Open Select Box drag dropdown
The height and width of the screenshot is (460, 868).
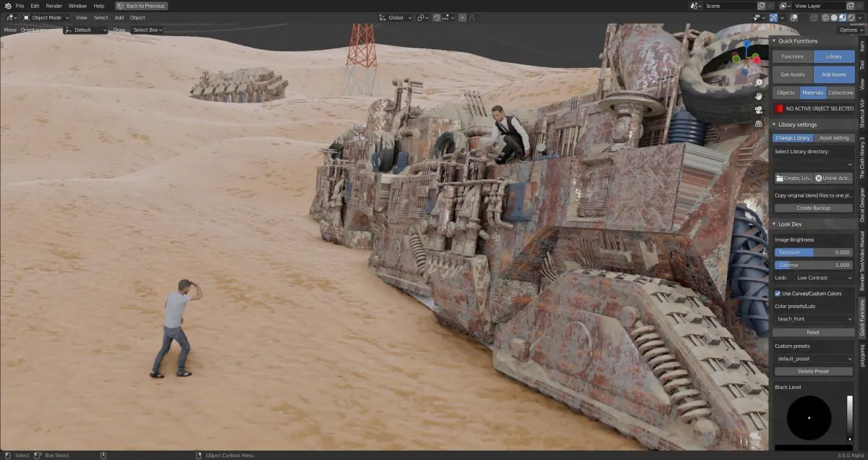pos(147,30)
